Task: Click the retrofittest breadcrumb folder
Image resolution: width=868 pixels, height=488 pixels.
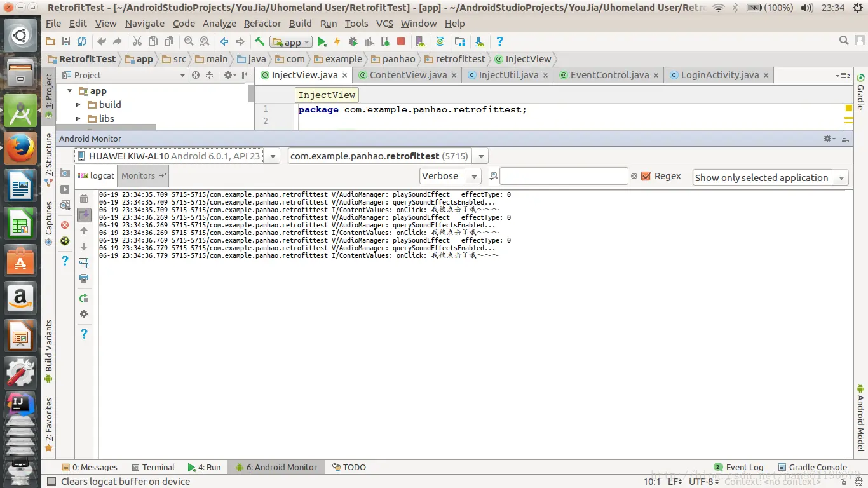Action: pyautogui.click(x=454, y=59)
